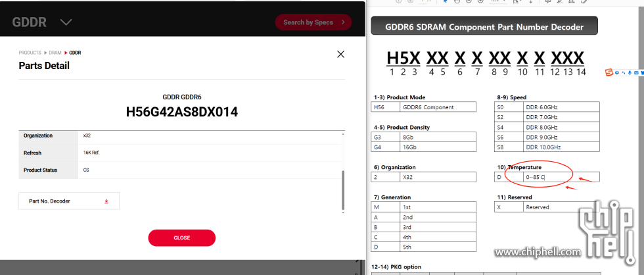Click the 3rd generation cell

pyautogui.click(x=438, y=227)
